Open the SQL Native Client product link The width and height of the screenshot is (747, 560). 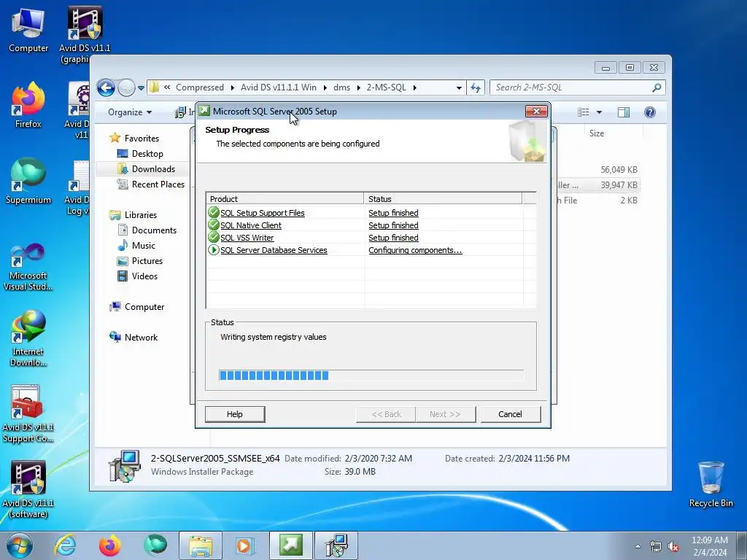[x=251, y=225]
